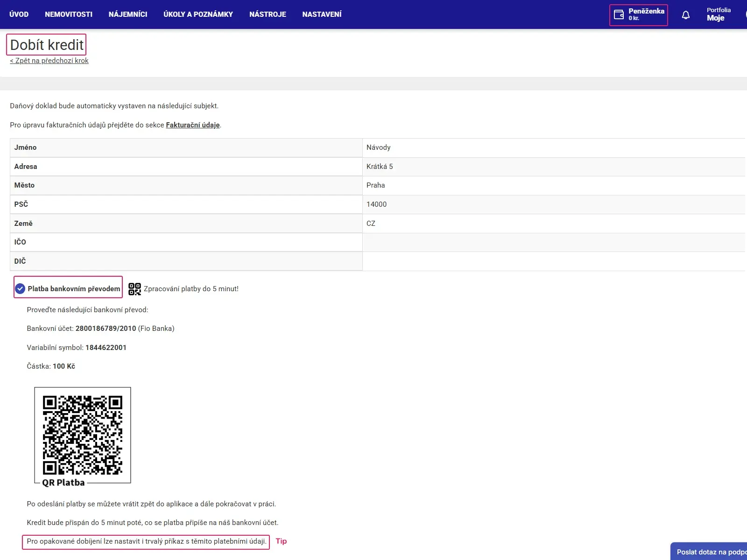The image size is (747, 560).
Task: Click Zpět na předchozí krok link
Action: [49, 61]
